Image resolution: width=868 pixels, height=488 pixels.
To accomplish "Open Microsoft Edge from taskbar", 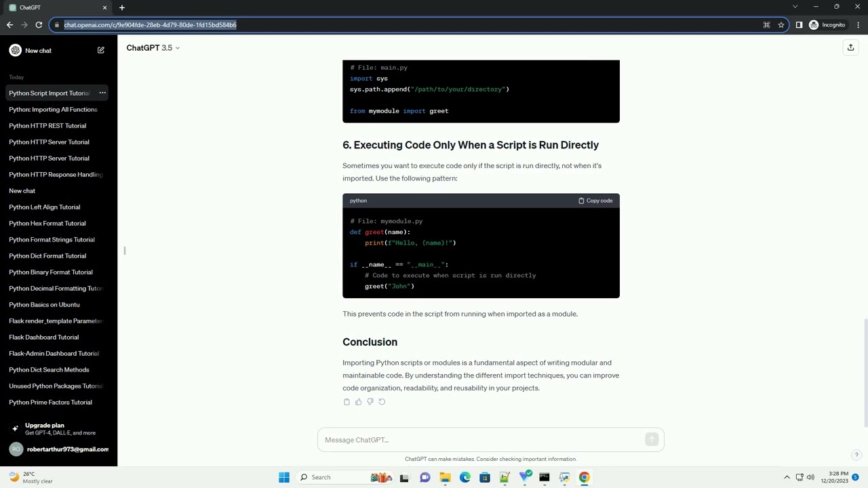I will point(465,477).
